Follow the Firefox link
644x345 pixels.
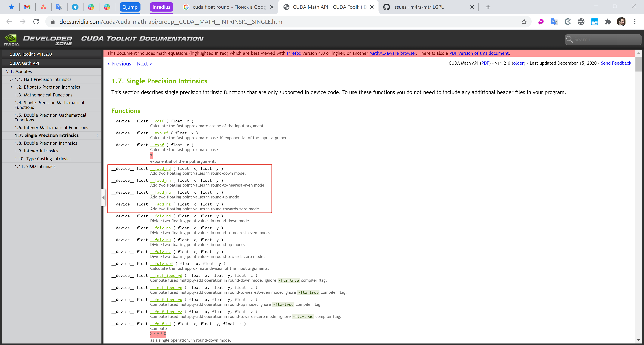(x=294, y=53)
